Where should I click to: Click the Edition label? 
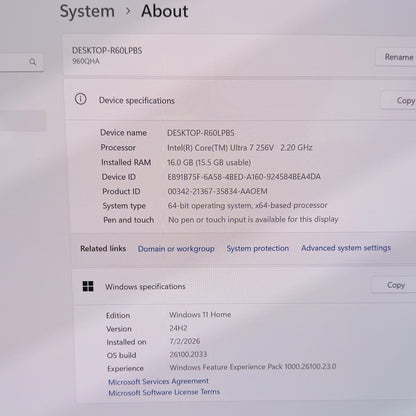pos(118,315)
